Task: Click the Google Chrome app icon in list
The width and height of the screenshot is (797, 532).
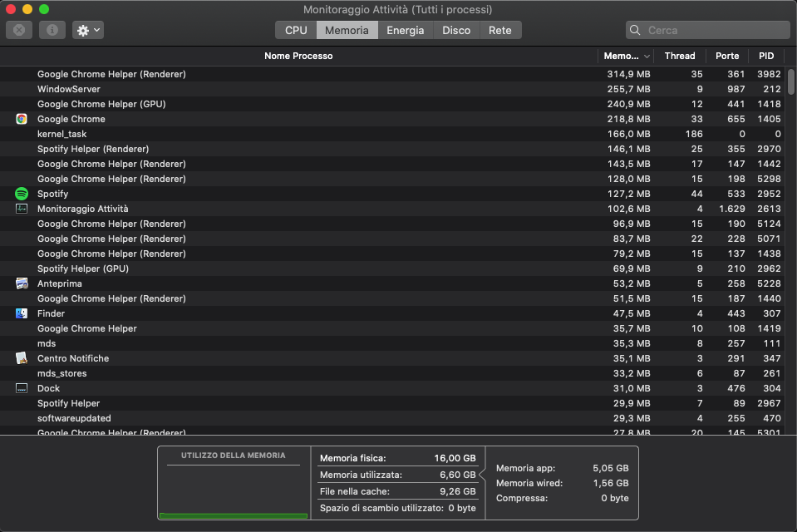Action: (22, 119)
